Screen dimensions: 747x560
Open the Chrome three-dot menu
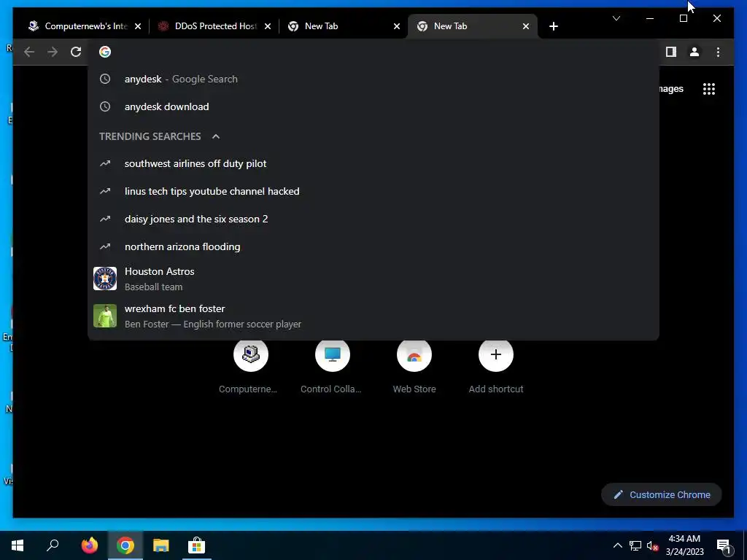pos(718,52)
